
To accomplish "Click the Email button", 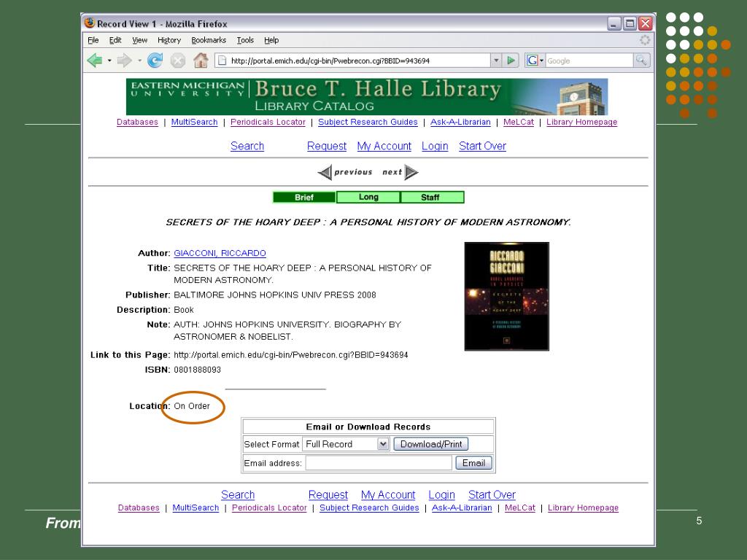I will 473,463.
